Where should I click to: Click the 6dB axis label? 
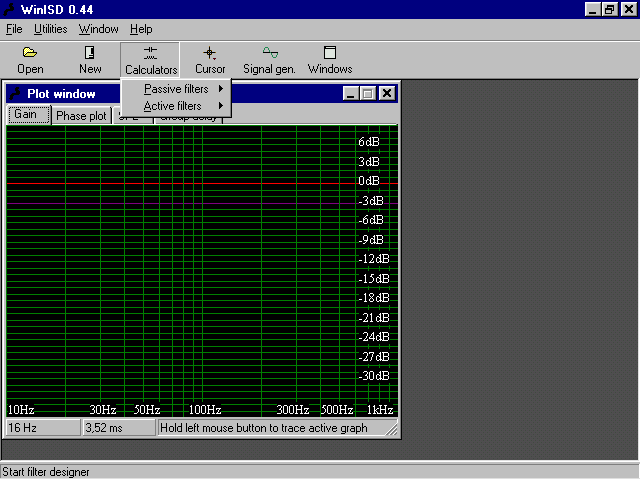pos(369,142)
